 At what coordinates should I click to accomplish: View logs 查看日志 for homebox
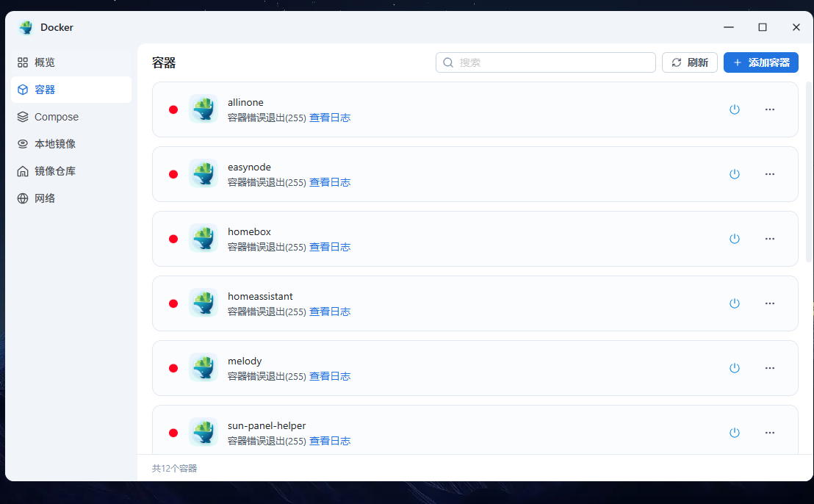click(x=330, y=247)
